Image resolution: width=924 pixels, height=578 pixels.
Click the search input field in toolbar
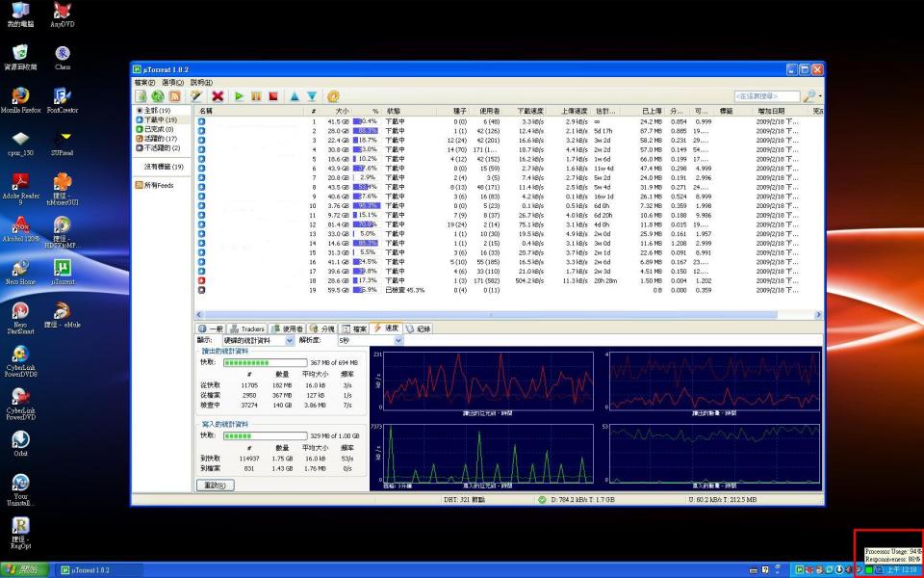(x=764, y=96)
